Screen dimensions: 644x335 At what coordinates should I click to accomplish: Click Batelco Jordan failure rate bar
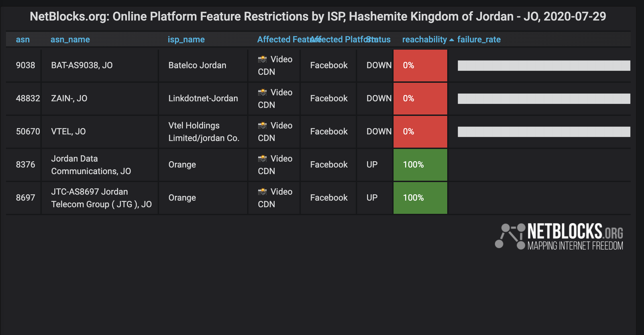(544, 66)
